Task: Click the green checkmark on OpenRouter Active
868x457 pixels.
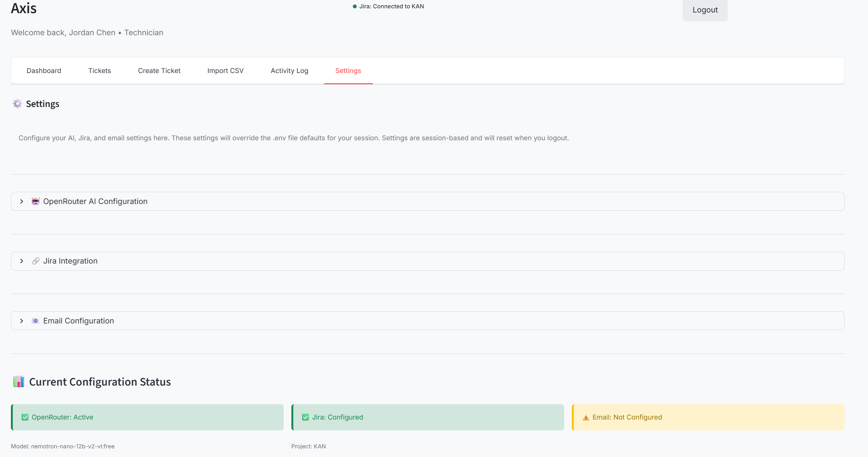Action: coord(25,417)
